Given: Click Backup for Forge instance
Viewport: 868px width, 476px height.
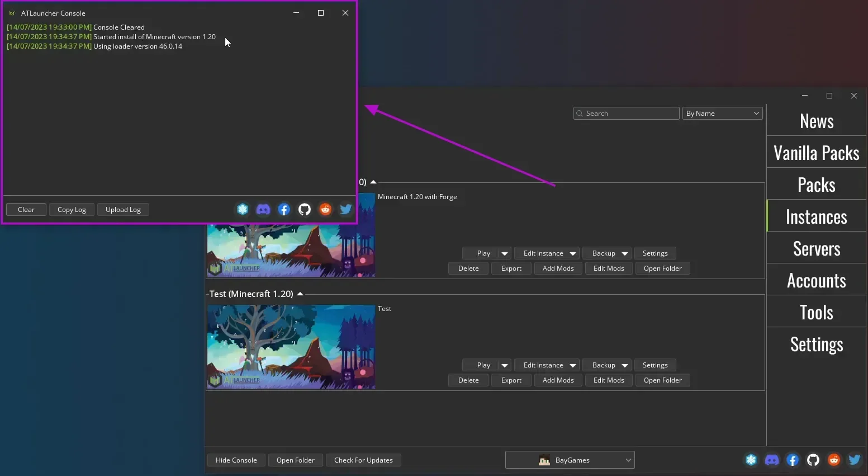Looking at the screenshot, I should click(601, 253).
